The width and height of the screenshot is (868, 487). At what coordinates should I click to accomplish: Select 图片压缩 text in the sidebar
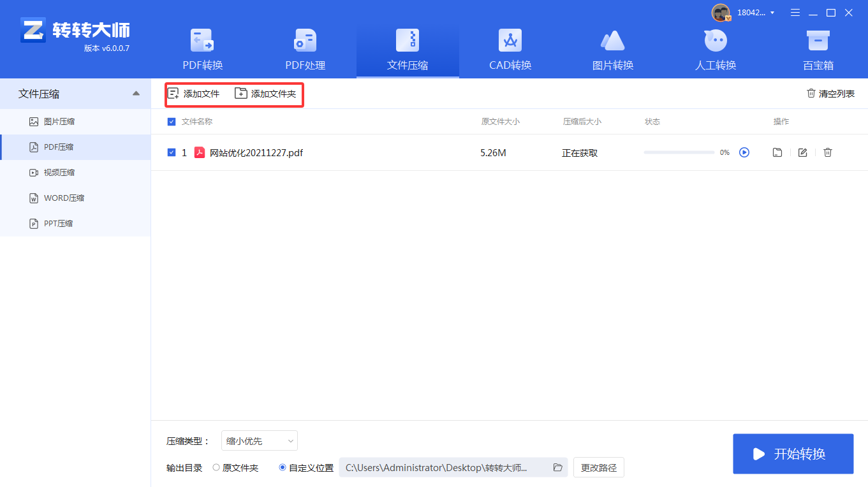(x=59, y=121)
